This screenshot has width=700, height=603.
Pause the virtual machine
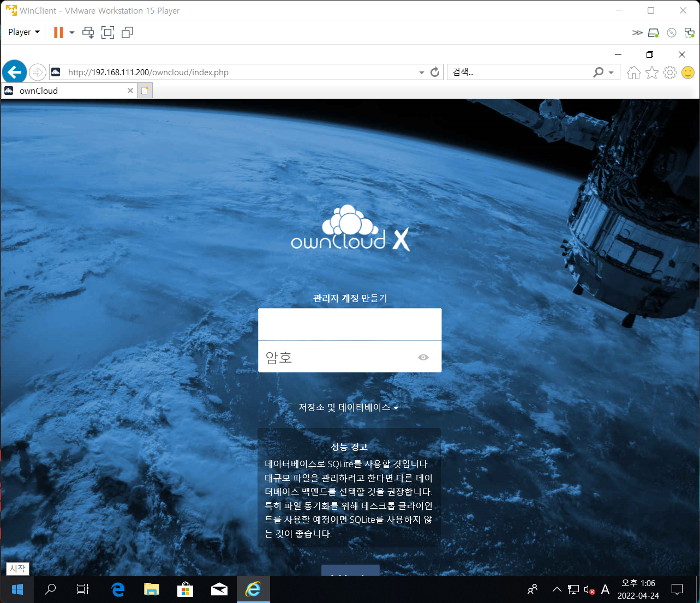point(58,33)
